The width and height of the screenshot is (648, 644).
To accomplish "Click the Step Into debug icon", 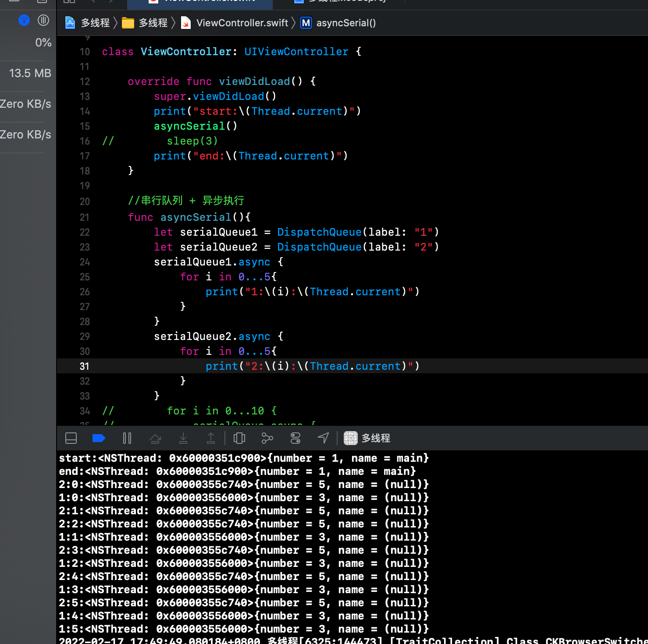I will tap(183, 438).
